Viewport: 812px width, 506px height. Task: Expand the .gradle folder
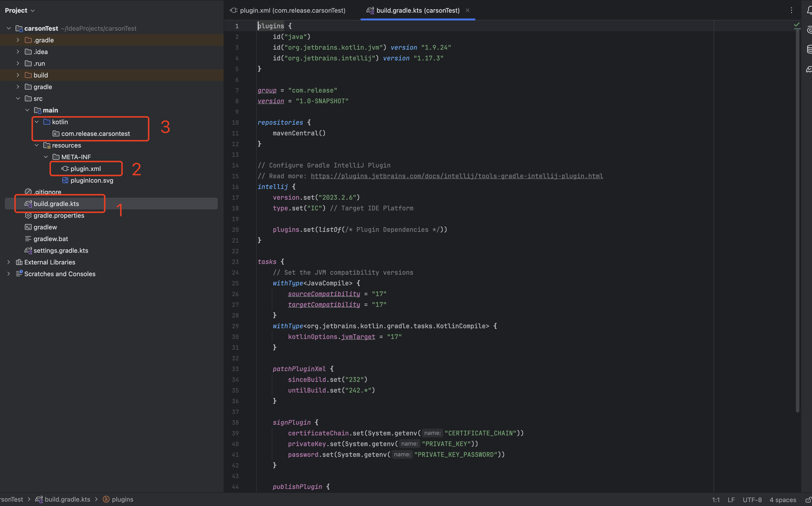tap(18, 40)
